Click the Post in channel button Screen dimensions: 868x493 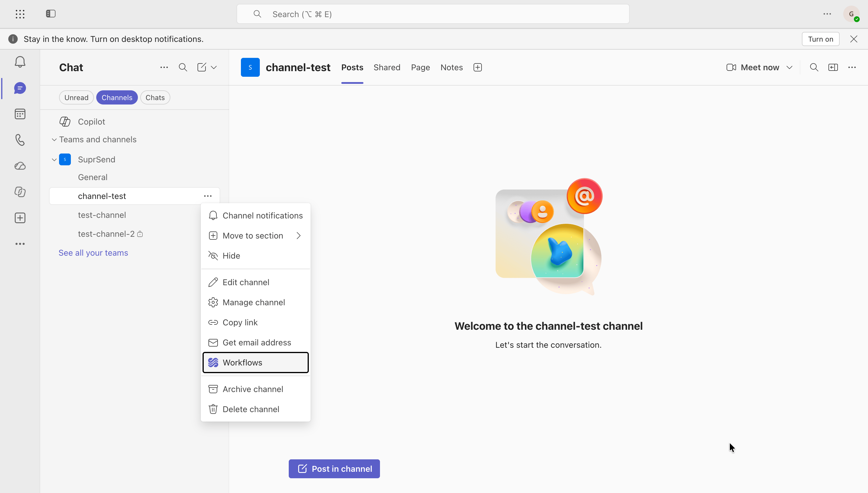pos(334,469)
